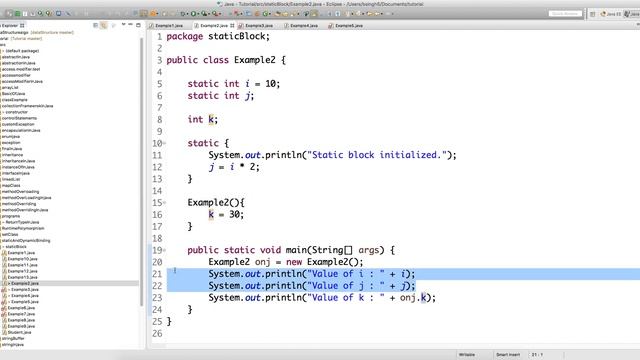Select the inheritance package in tree
Screen dimensions: 640x360
12,155
